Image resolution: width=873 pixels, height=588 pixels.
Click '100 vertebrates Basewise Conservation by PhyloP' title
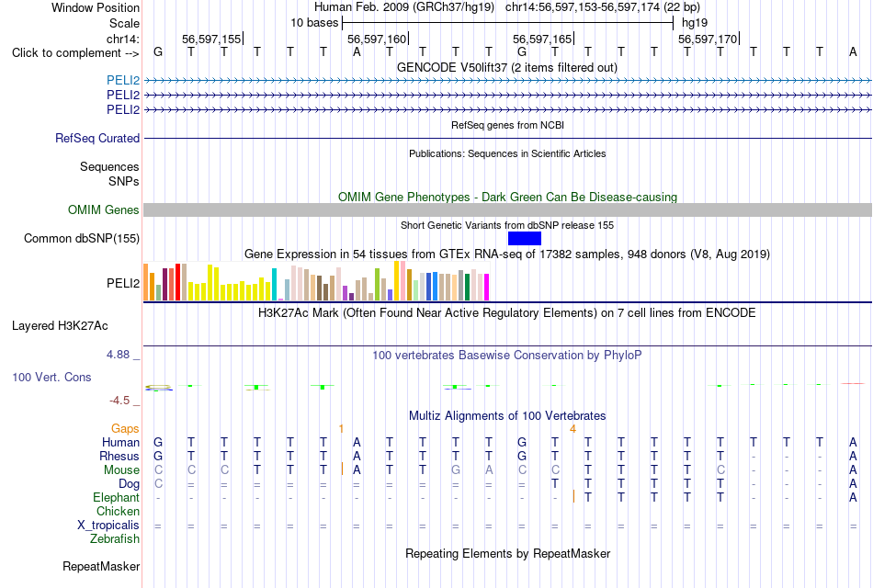[x=507, y=356]
